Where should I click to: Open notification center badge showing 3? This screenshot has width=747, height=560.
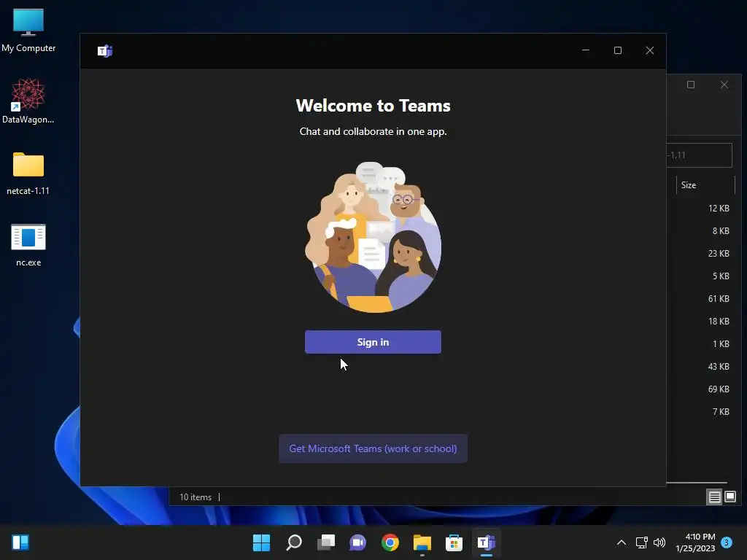pyautogui.click(x=727, y=542)
